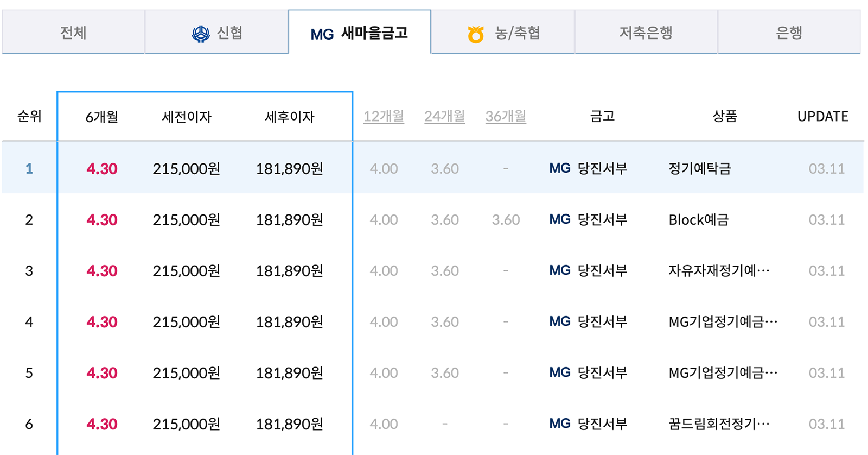
Task: Click the 순위 column header
Action: click(29, 116)
